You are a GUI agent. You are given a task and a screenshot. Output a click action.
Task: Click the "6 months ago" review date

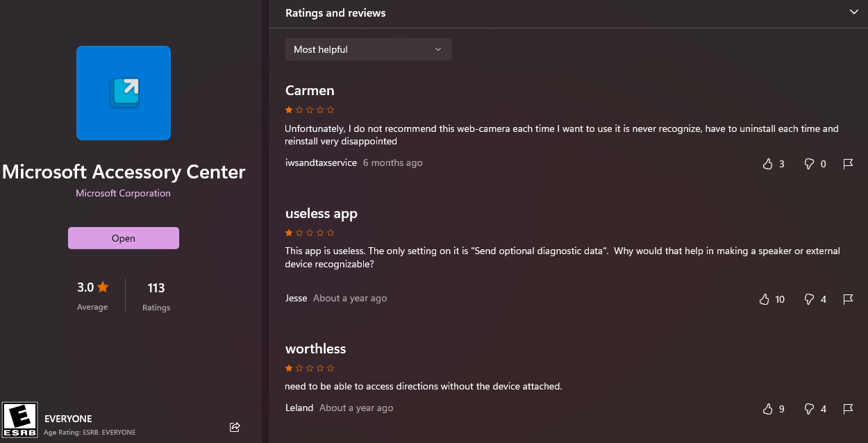click(x=392, y=163)
